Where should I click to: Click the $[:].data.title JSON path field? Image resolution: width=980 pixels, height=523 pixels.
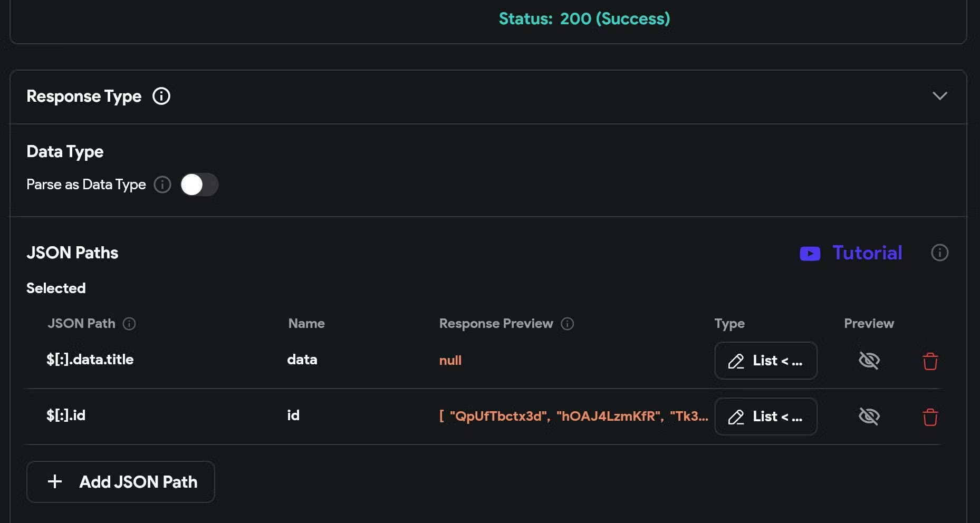click(x=90, y=360)
